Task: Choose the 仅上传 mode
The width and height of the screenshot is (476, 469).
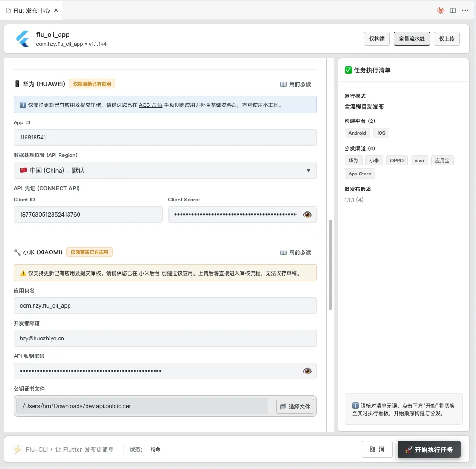Action: click(447, 39)
